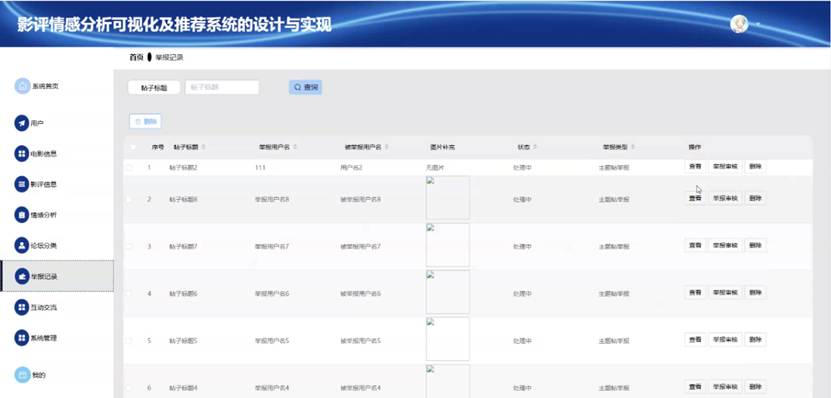
Task: Check the box for row 帖子标题4
Action: pos(130,387)
